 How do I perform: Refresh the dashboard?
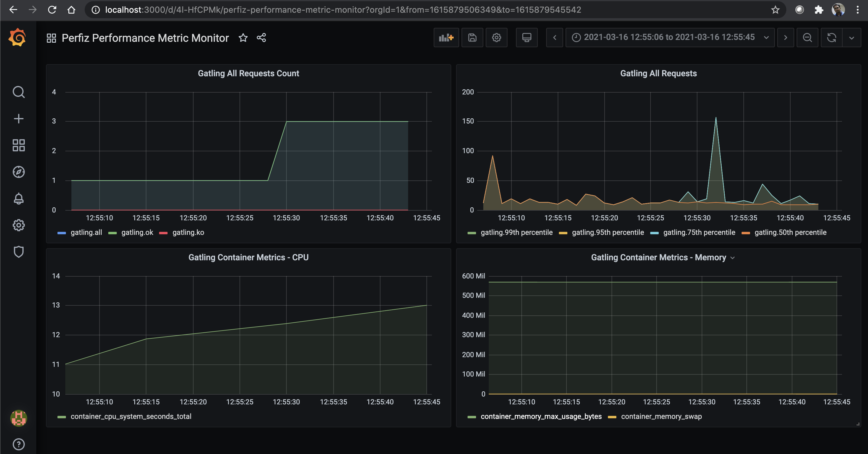click(832, 38)
